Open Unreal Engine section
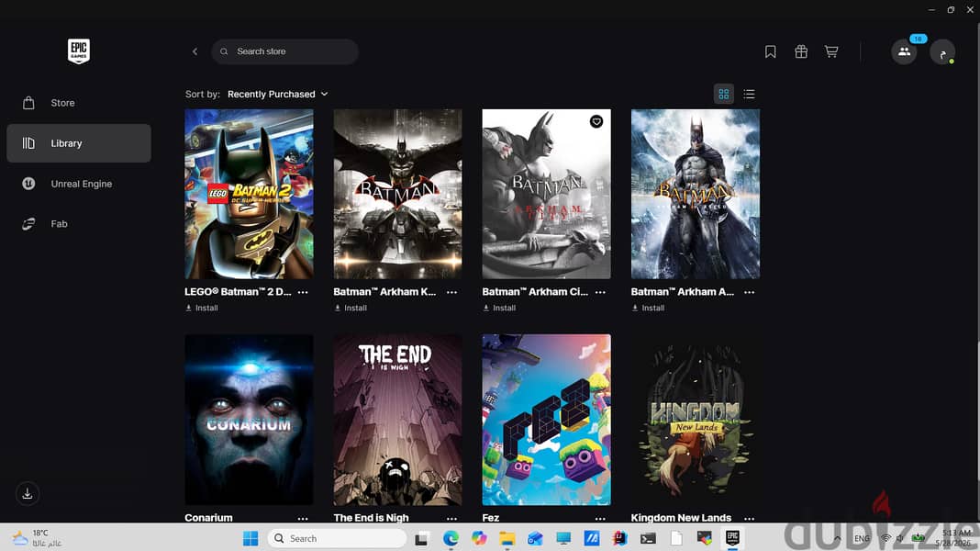980x551 pixels. (79, 184)
